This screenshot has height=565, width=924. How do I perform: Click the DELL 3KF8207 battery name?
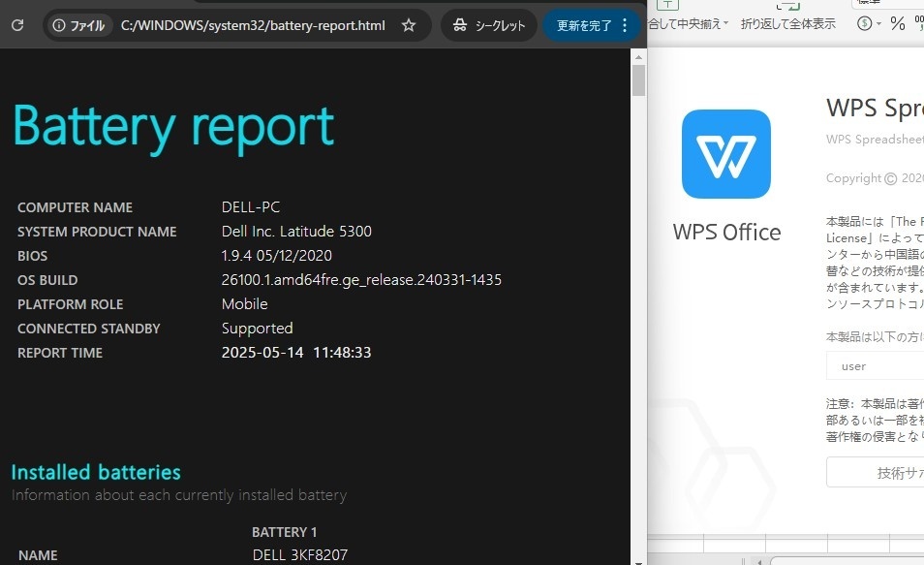click(300, 555)
